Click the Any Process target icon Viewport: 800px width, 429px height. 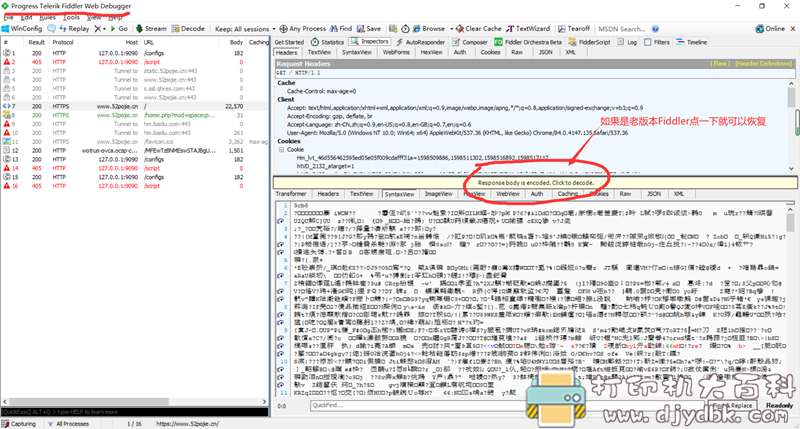tap(284, 29)
